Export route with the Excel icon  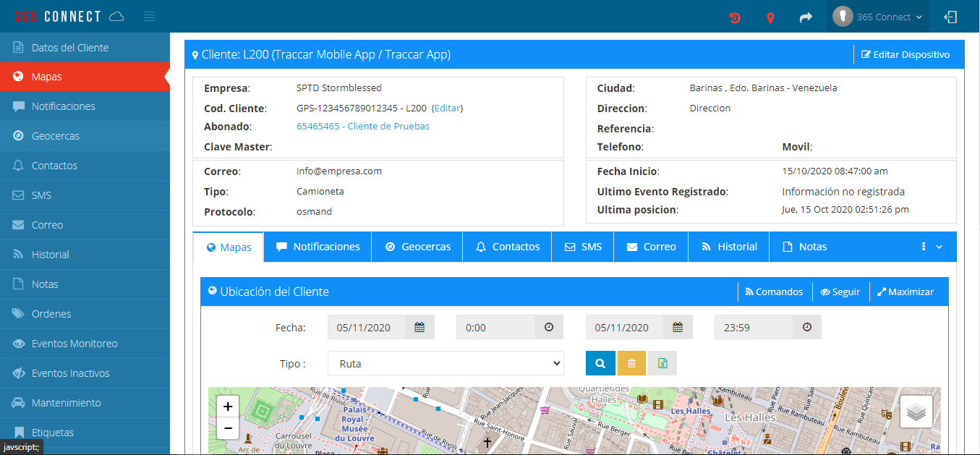click(x=662, y=363)
